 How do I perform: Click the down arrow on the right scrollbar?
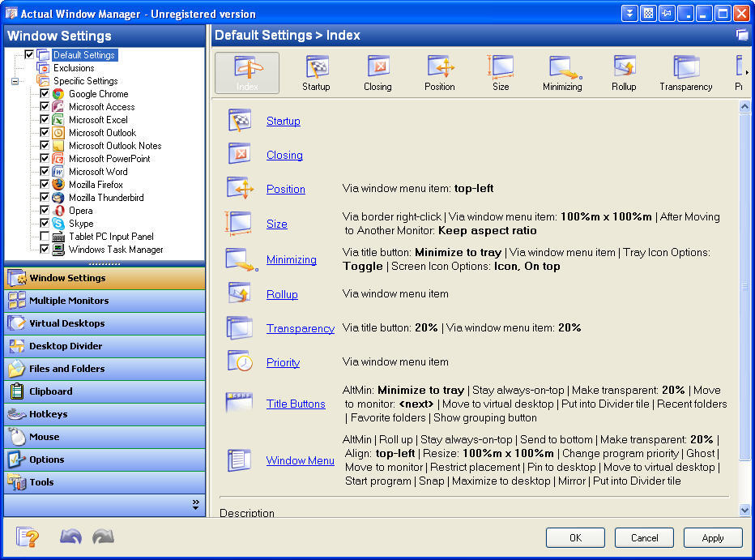(744, 510)
